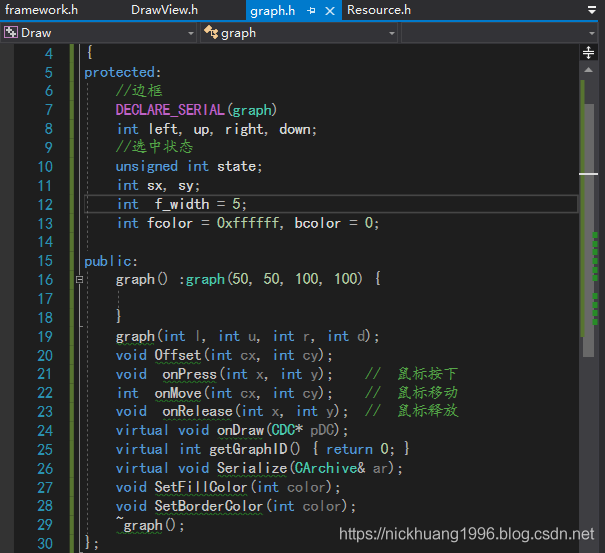The width and height of the screenshot is (605, 553).
Task: Select the graph.h tab
Action: 273,10
